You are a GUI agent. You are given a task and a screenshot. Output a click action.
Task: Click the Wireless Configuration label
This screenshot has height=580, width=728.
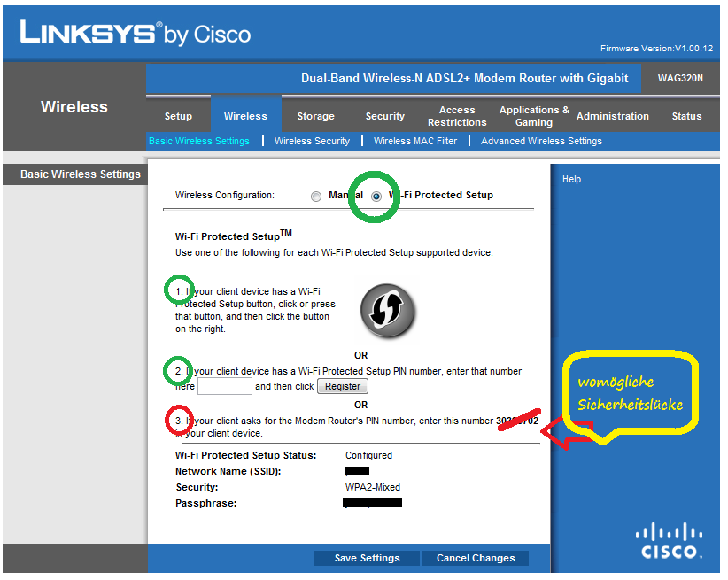(x=225, y=196)
